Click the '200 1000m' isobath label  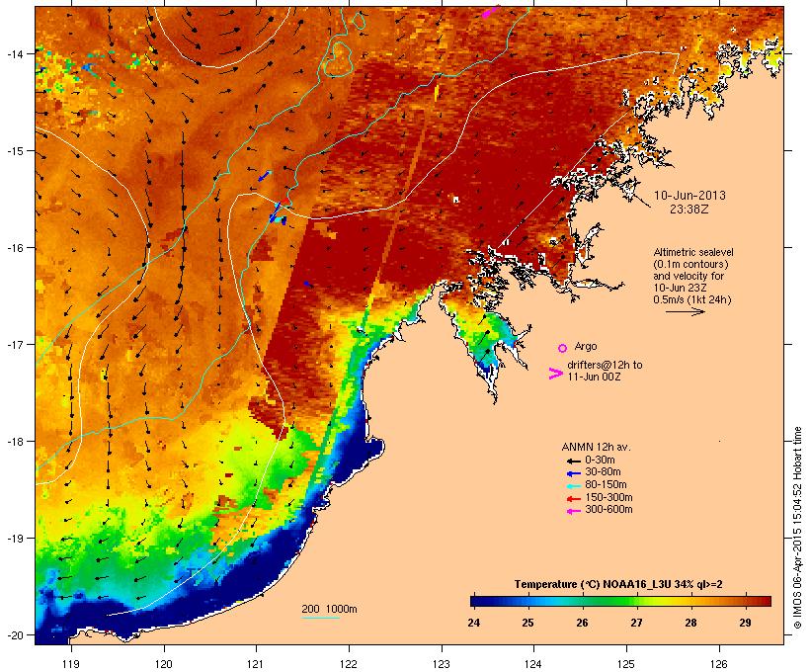pyautogui.click(x=329, y=609)
